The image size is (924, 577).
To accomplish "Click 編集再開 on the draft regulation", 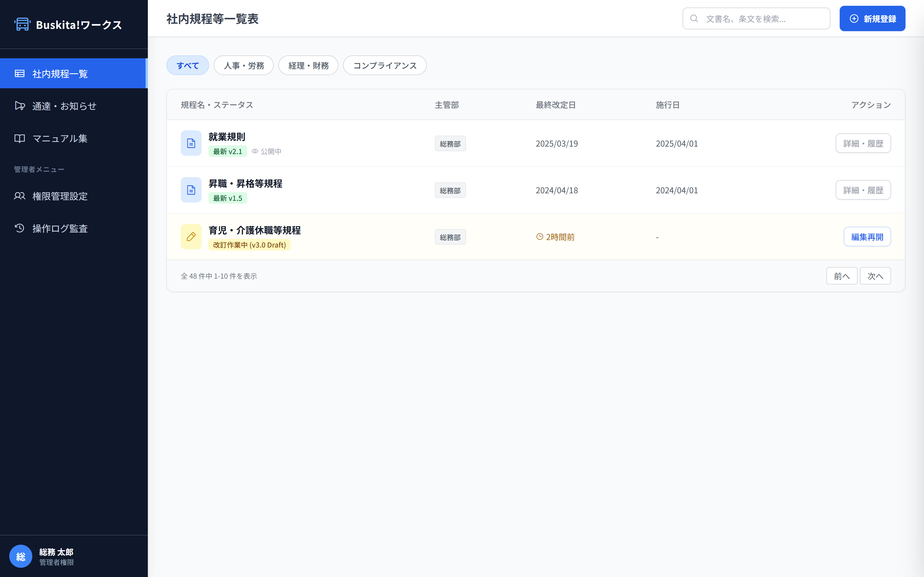I will (x=867, y=237).
